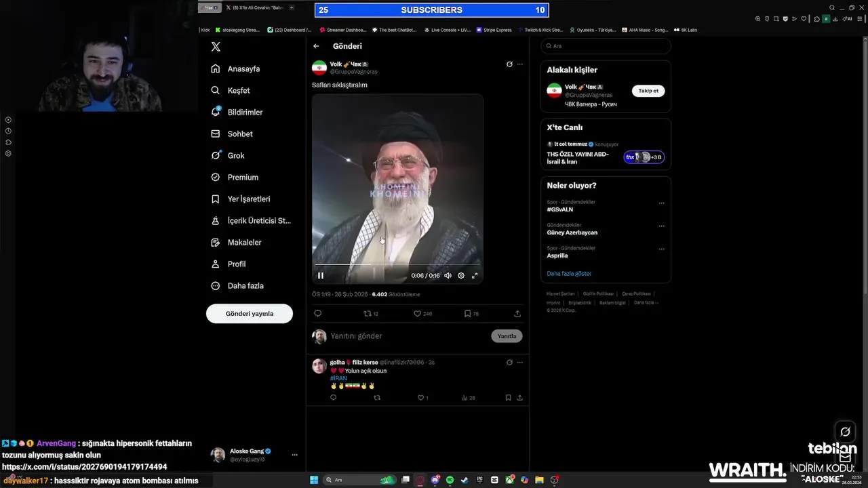This screenshot has height=488, width=868.
Task: Open Yer İşaretleri bookmarks
Action: click(x=241, y=199)
